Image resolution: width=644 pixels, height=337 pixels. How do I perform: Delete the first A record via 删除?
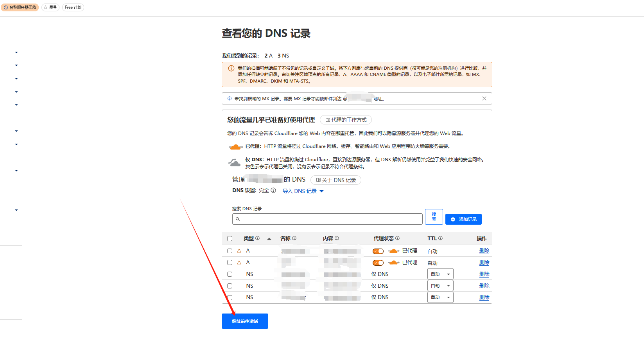tap(484, 251)
